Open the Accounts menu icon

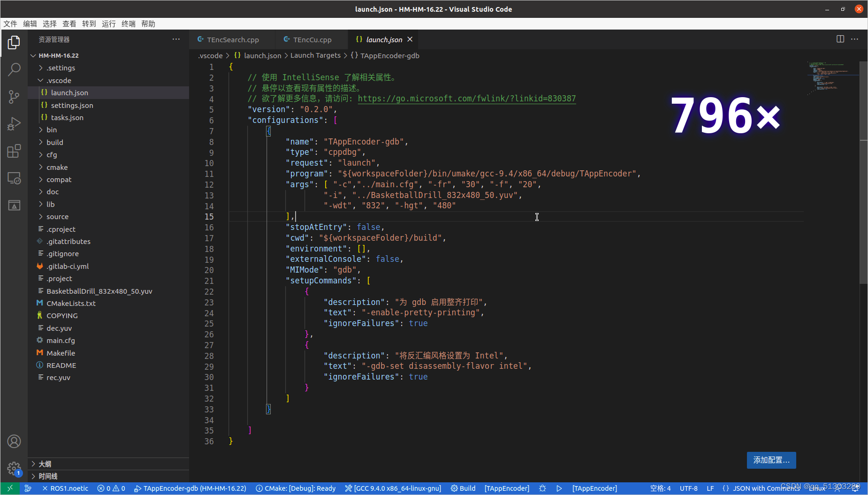click(x=14, y=442)
